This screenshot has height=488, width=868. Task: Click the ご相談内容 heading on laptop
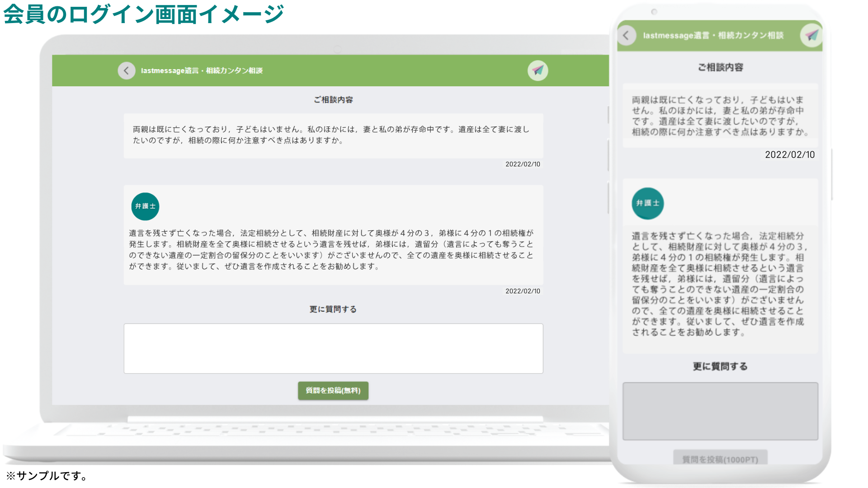(333, 100)
